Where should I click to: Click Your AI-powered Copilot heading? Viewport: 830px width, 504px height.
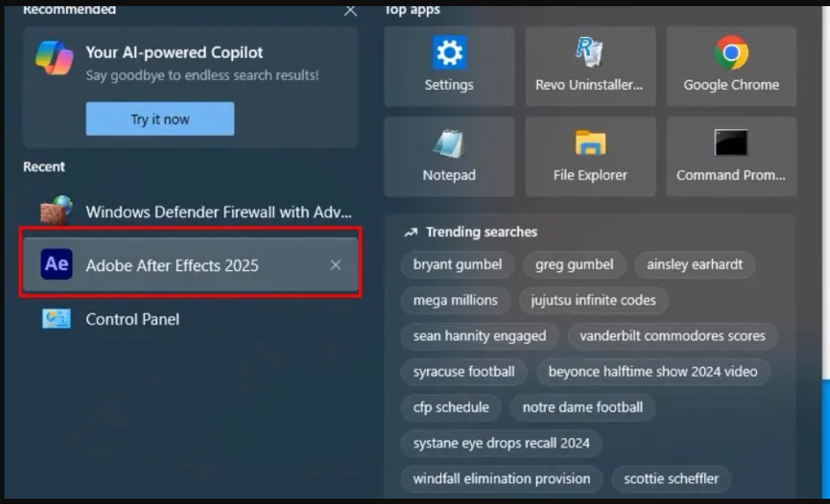(174, 53)
